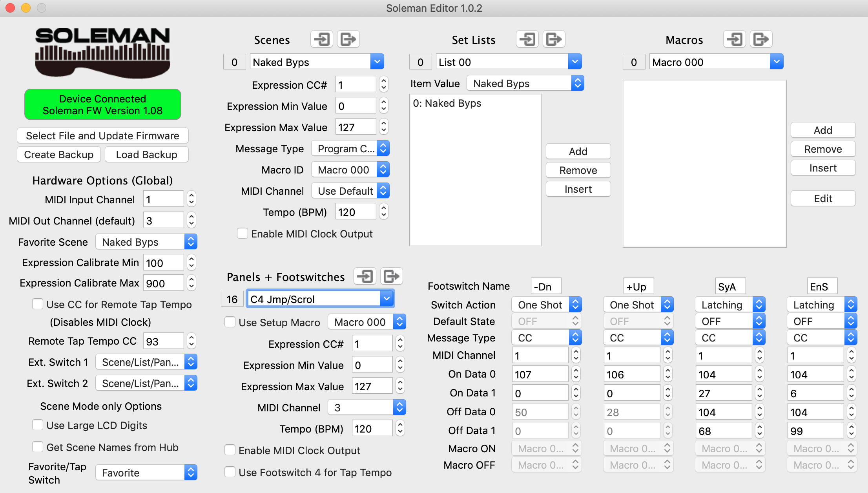Click the import icon beside the Scenes heading
Image resolution: width=868 pixels, height=493 pixels.
click(x=322, y=39)
